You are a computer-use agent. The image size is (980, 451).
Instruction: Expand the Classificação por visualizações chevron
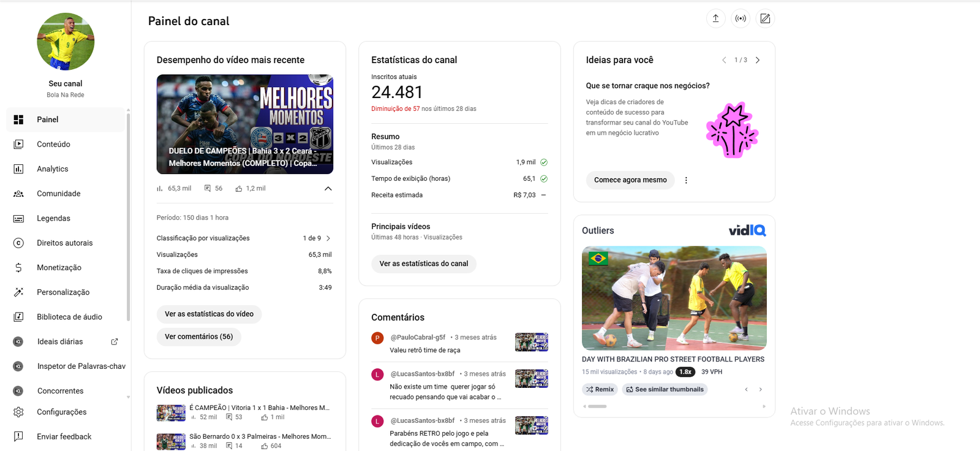pos(328,238)
